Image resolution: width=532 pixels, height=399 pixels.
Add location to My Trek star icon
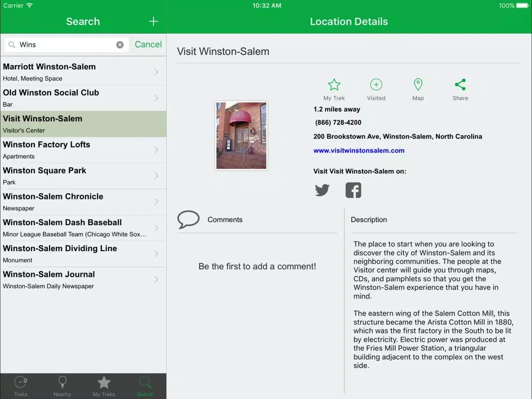334,85
